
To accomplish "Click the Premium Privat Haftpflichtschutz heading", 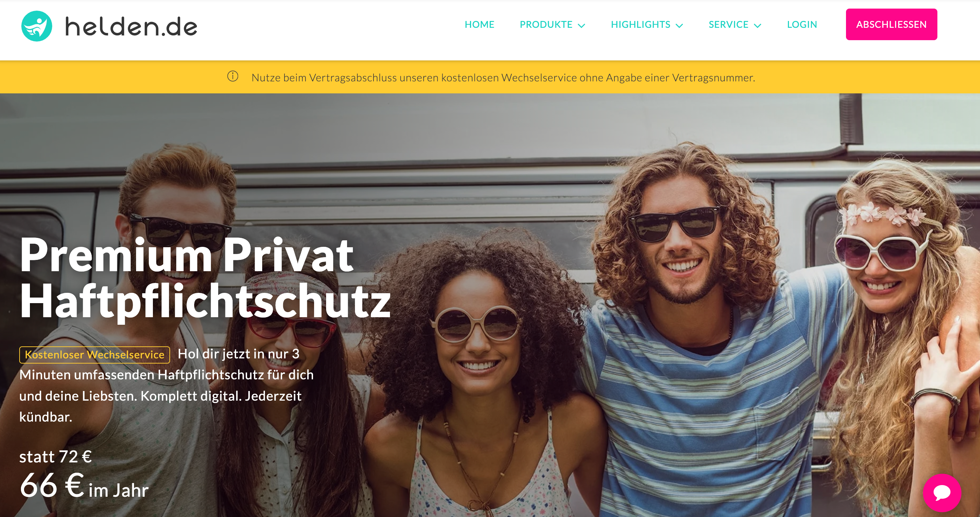I will point(205,277).
